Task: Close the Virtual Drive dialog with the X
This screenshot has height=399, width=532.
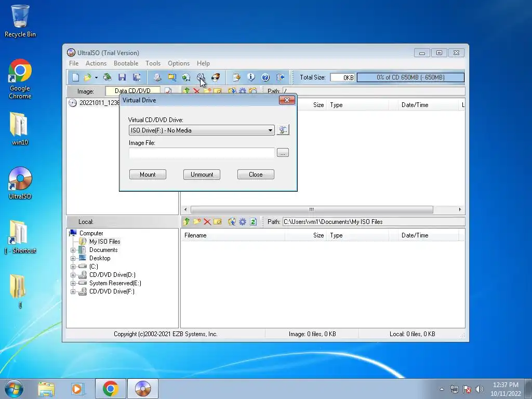Action: pyautogui.click(x=287, y=100)
